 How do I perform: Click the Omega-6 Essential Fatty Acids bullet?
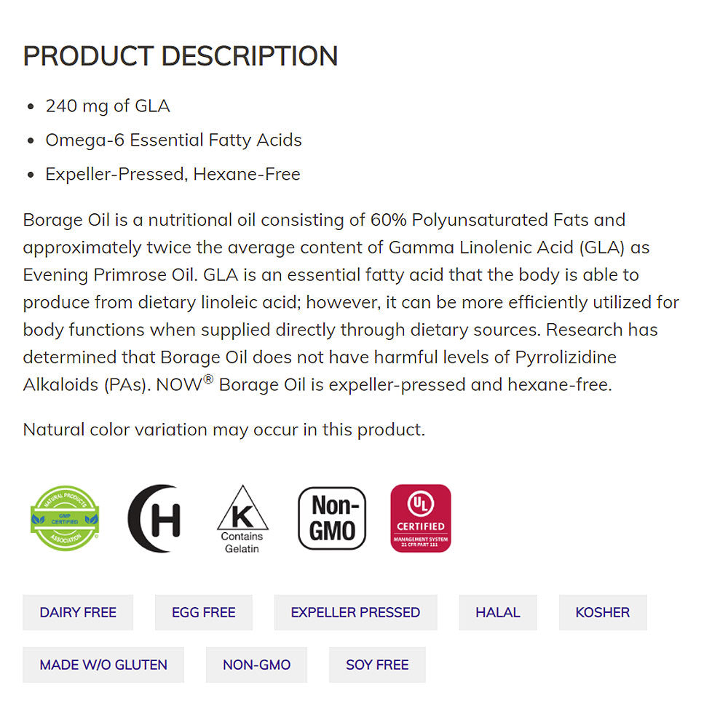point(173,140)
